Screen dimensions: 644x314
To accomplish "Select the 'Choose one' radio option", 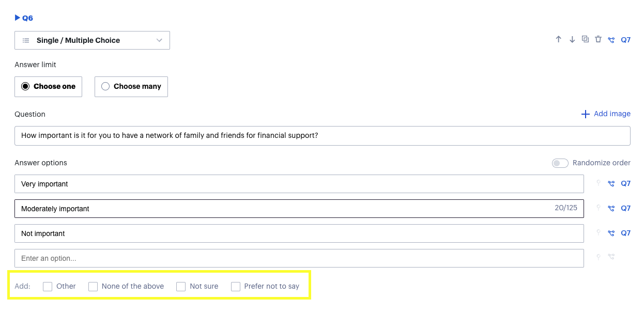I will click(25, 87).
